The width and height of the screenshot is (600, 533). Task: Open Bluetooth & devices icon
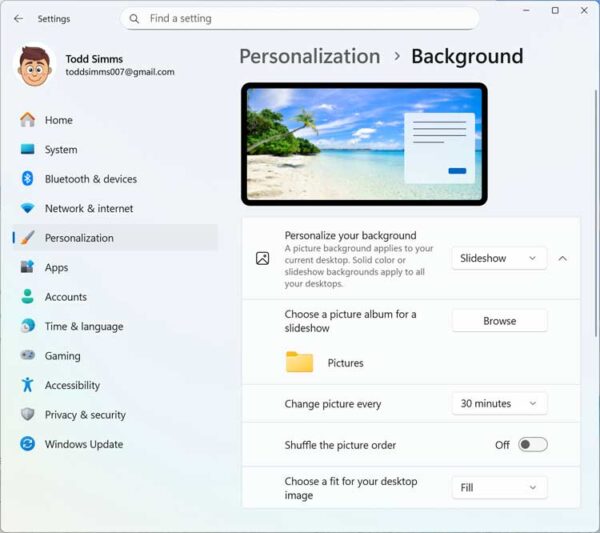click(28, 179)
